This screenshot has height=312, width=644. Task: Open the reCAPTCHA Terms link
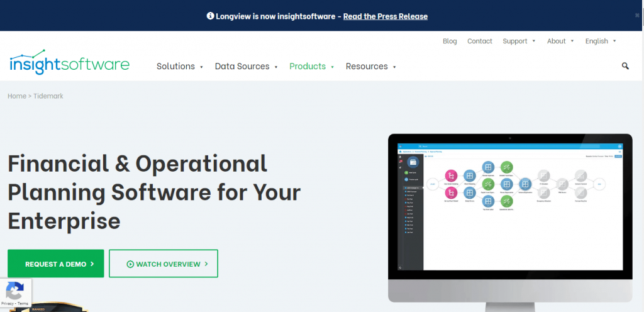(x=23, y=304)
